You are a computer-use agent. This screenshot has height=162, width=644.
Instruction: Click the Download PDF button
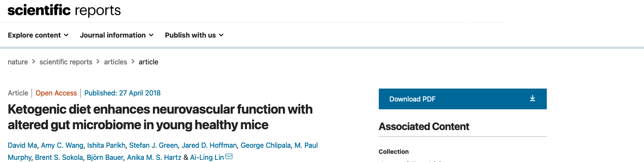pyautogui.click(x=463, y=99)
